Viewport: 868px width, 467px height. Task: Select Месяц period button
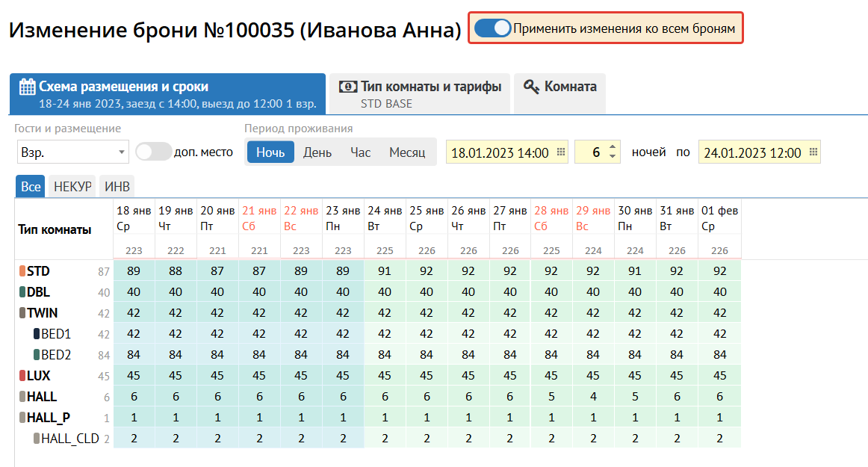pos(406,152)
